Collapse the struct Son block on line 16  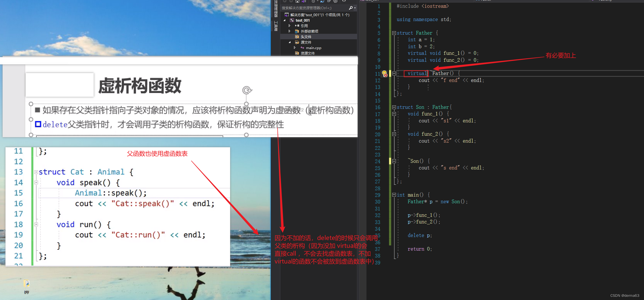[x=394, y=107]
